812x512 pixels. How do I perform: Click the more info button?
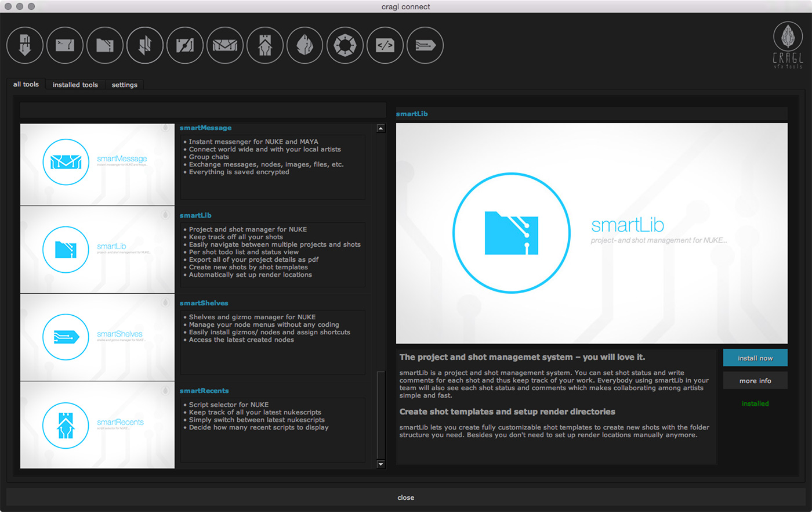(755, 381)
